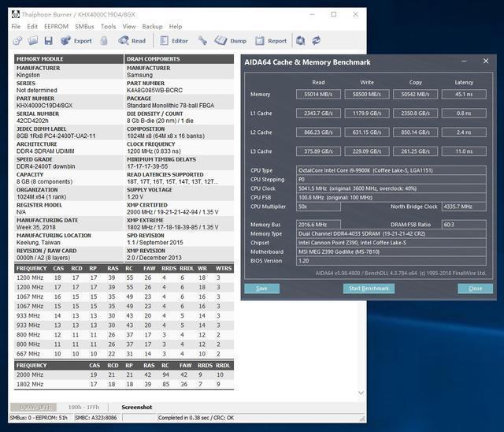Click the L2 Cache Write value 631.15 GB/s
This screenshot has height=432, width=504.
(x=367, y=132)
